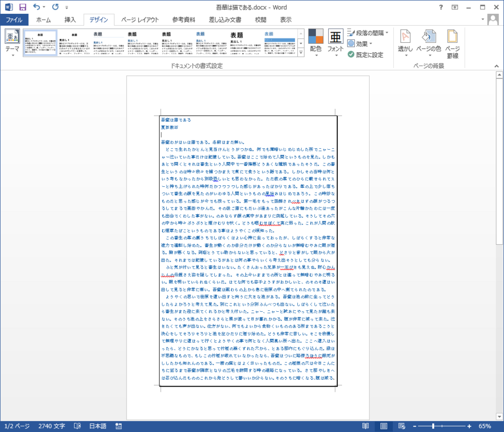Open the account dropdown arrow beside avatar

[x=482, y=19]
